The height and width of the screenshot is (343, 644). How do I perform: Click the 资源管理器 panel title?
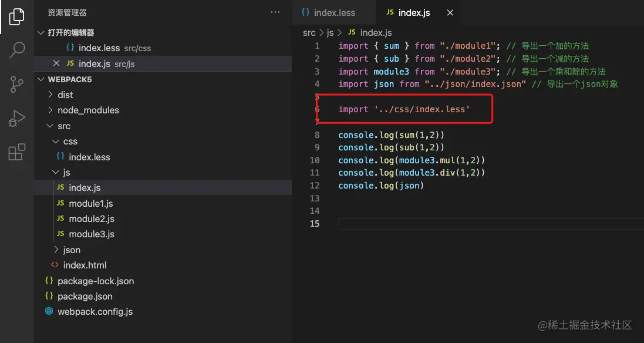coord(67,13)
